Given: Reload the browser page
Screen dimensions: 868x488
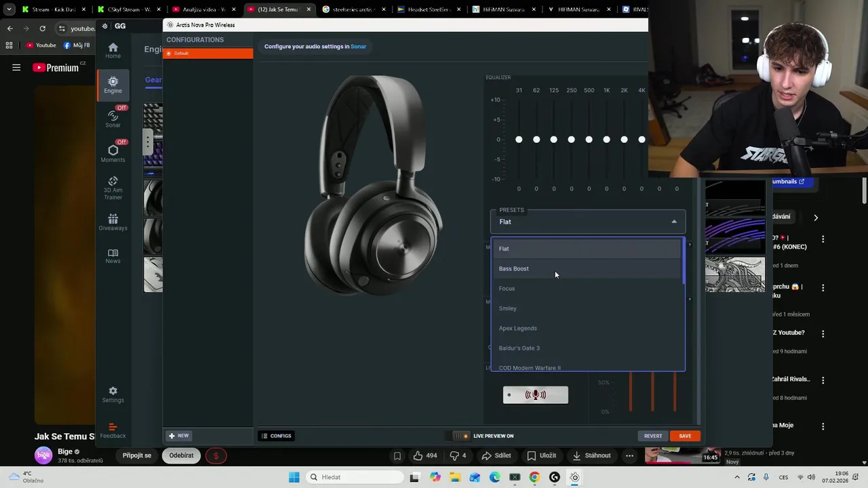Looking at the screenshot, I should click(42, 28).
